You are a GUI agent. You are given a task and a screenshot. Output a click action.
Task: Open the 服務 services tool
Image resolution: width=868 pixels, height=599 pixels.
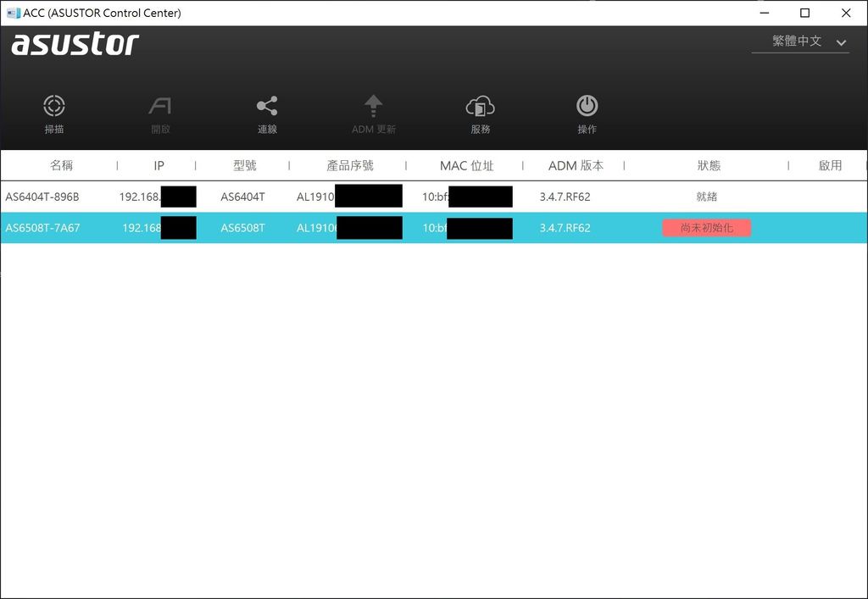coord(481,106)
